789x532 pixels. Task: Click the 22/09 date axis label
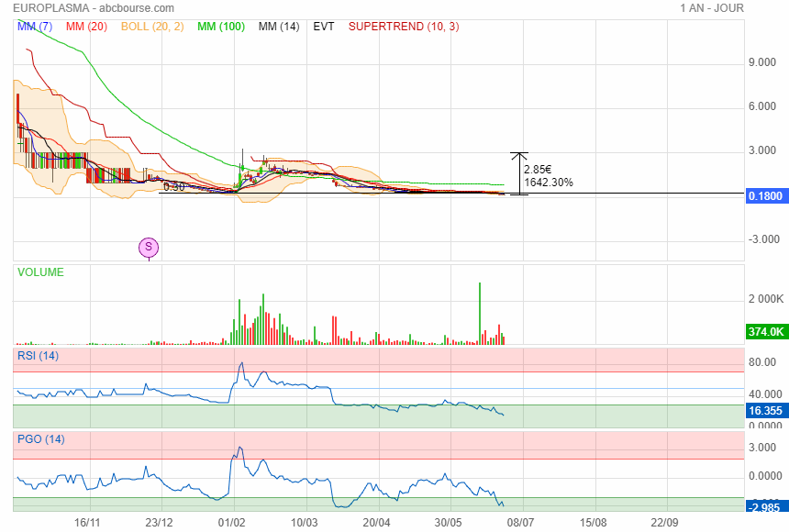[x=665, y=523]
